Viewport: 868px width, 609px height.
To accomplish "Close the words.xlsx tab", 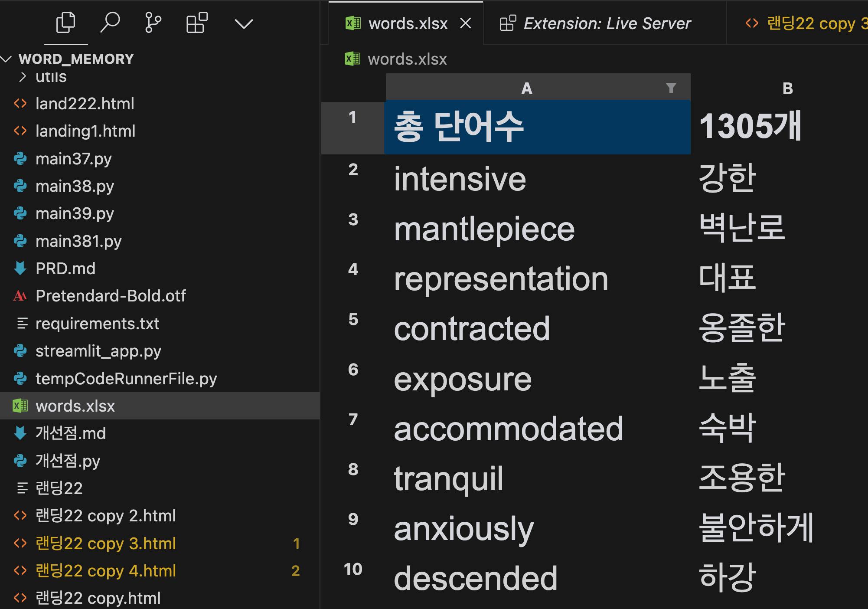I will point(466,23).
